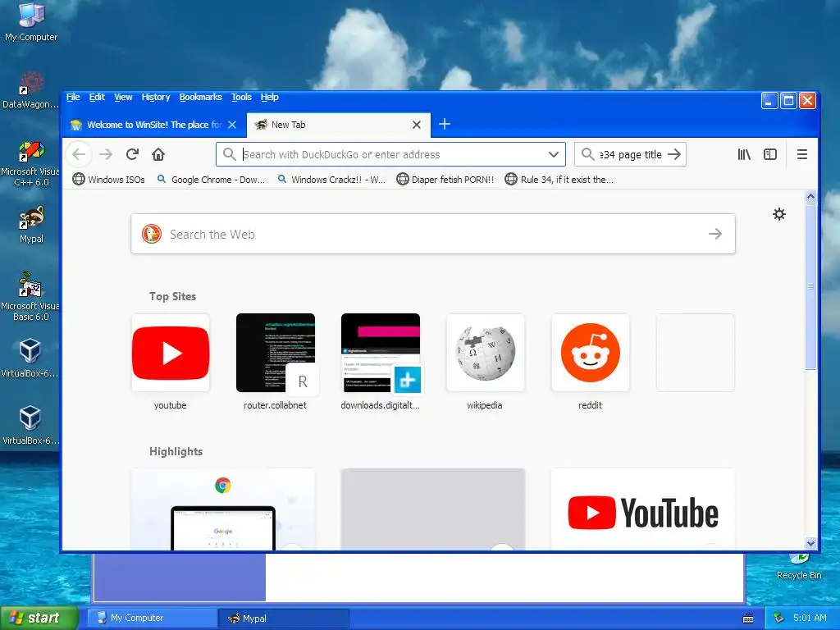Close the New Tab tab
Screen dimensions: 840x630
416,125
